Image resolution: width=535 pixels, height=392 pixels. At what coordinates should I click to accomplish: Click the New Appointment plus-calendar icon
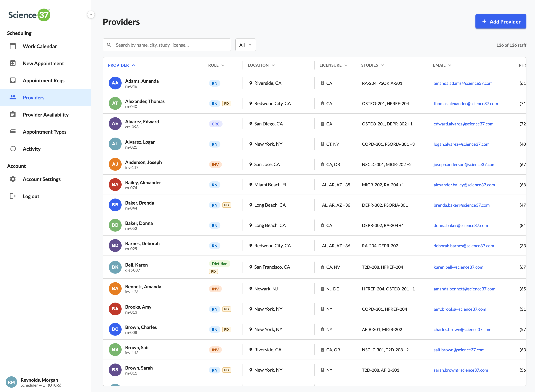13,63
